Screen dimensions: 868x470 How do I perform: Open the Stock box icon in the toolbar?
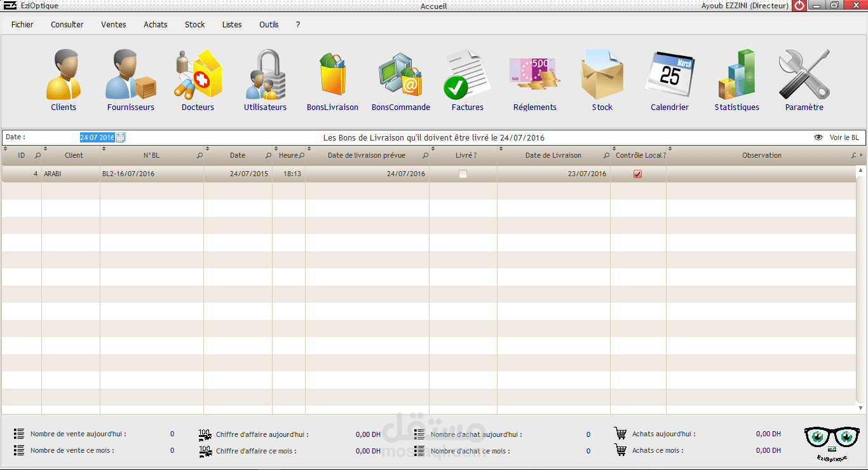tap(602, 74)
